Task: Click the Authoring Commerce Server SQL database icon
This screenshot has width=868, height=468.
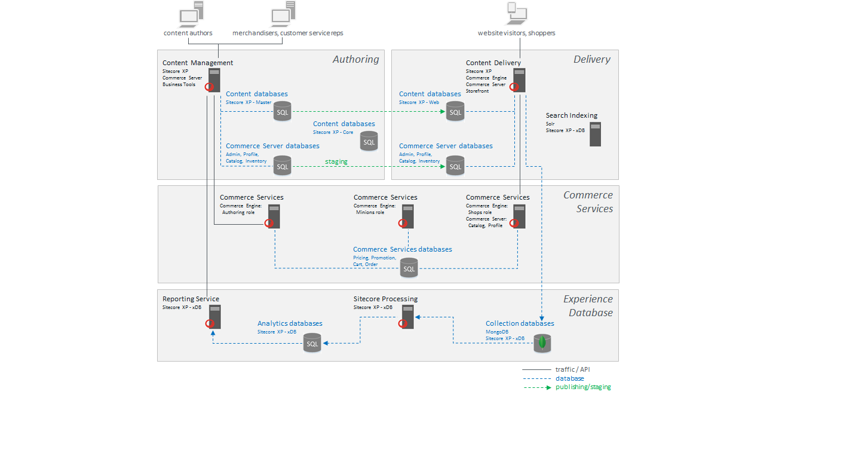Action: [x=282, y=166]
